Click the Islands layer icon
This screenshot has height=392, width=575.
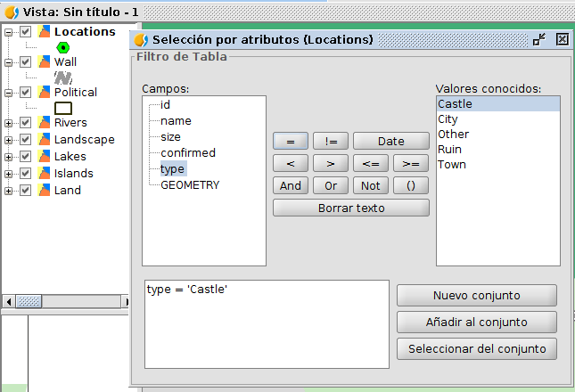coord(44,174)
